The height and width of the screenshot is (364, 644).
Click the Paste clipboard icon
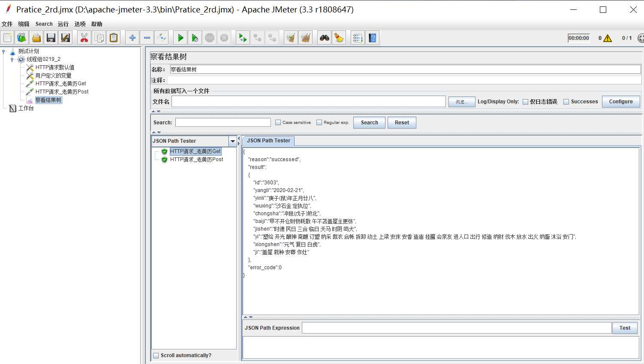114,38
